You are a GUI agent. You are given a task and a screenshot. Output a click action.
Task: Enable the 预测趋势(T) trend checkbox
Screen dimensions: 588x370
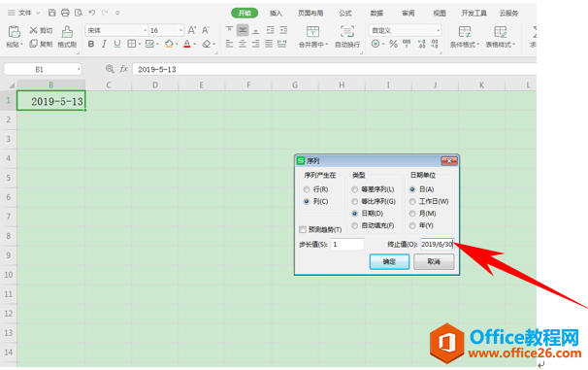click(x=303, y=229)
